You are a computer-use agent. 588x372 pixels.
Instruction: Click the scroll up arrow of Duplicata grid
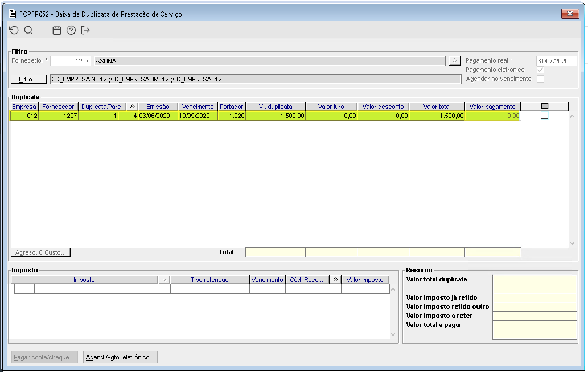(x=572, y=116)
